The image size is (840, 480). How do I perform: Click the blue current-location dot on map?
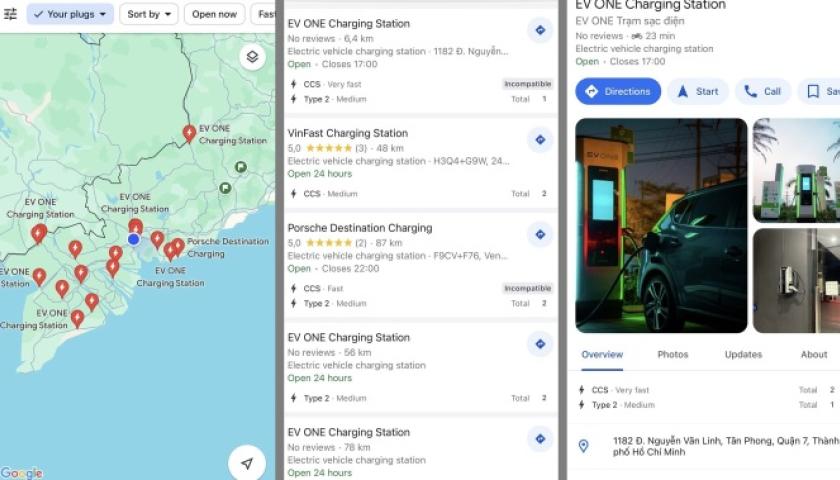134,239
